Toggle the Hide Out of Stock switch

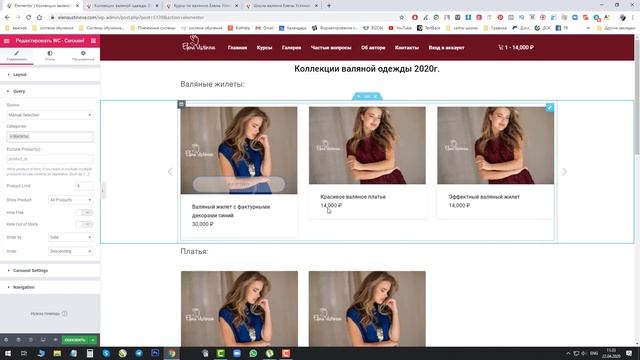(84, 224)
